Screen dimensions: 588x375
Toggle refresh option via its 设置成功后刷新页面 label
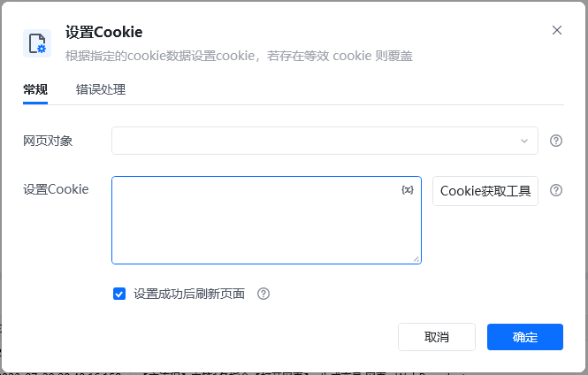[189, 294]
